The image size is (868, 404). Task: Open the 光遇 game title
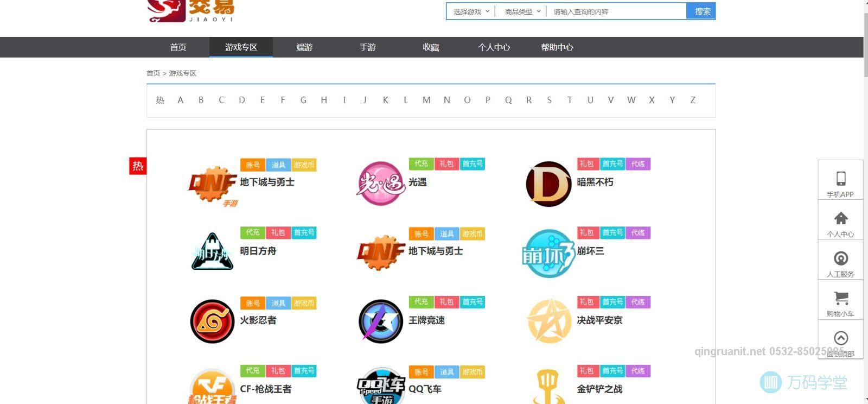(418, 182)
